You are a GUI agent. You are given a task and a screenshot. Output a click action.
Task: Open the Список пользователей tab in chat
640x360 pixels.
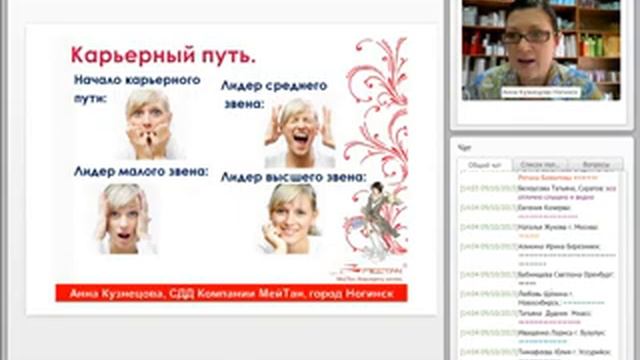(539, 164)
